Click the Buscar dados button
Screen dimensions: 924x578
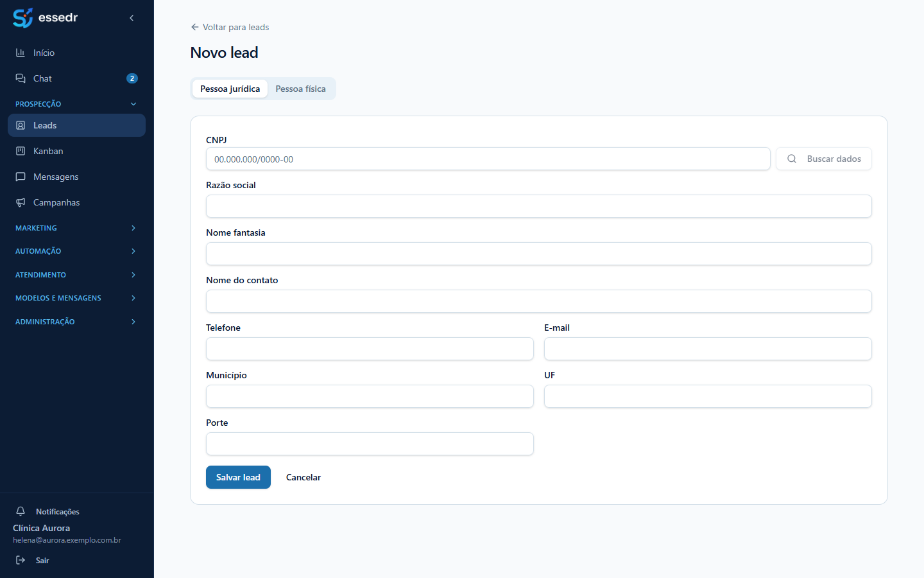tap(824, 159)
